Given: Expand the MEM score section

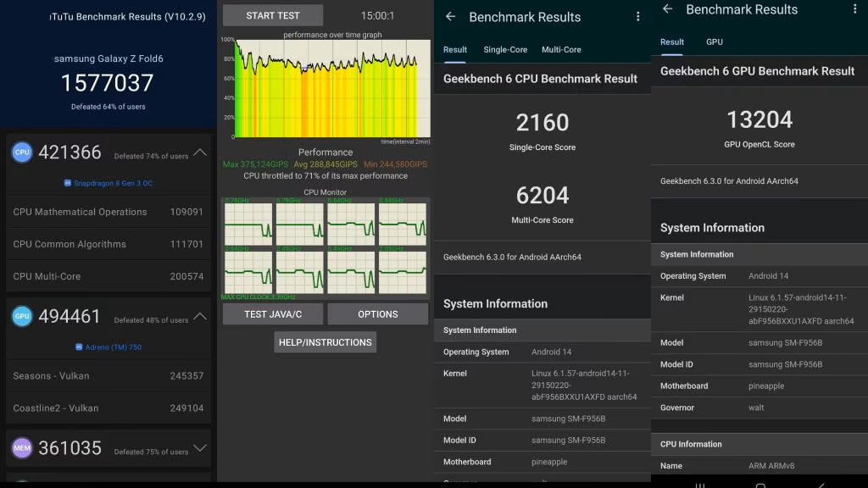Looking at the screenshot, I should point(200,448).
